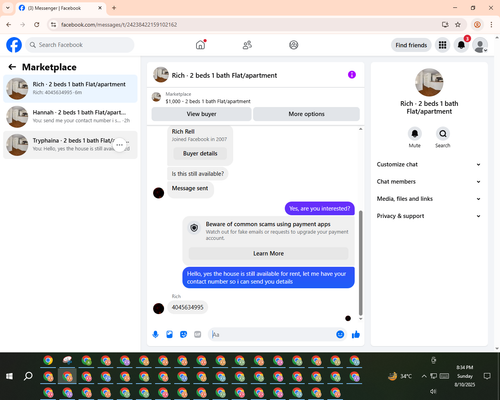Select the Hannah 2 beds conversation

coord(70,117)
